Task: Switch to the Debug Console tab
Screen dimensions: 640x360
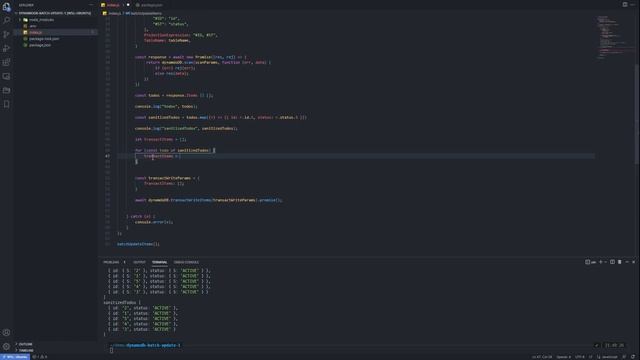Action: pos(186,262)
